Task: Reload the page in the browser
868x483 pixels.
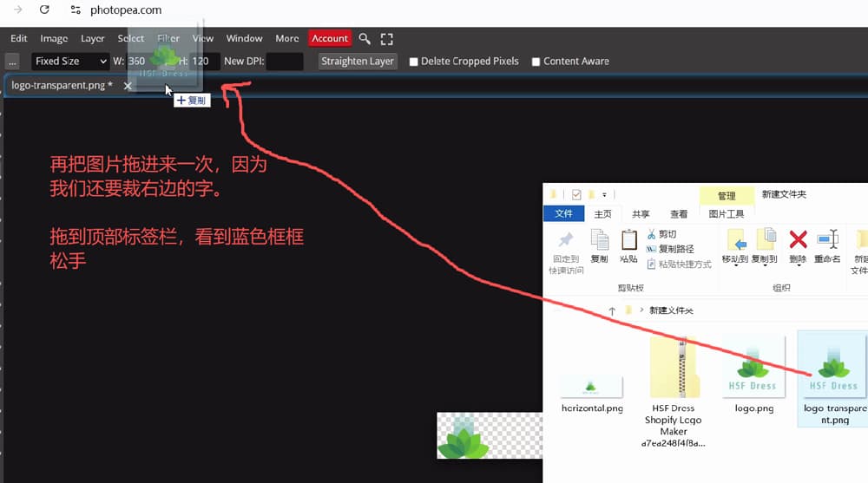Action: [44, 10]
